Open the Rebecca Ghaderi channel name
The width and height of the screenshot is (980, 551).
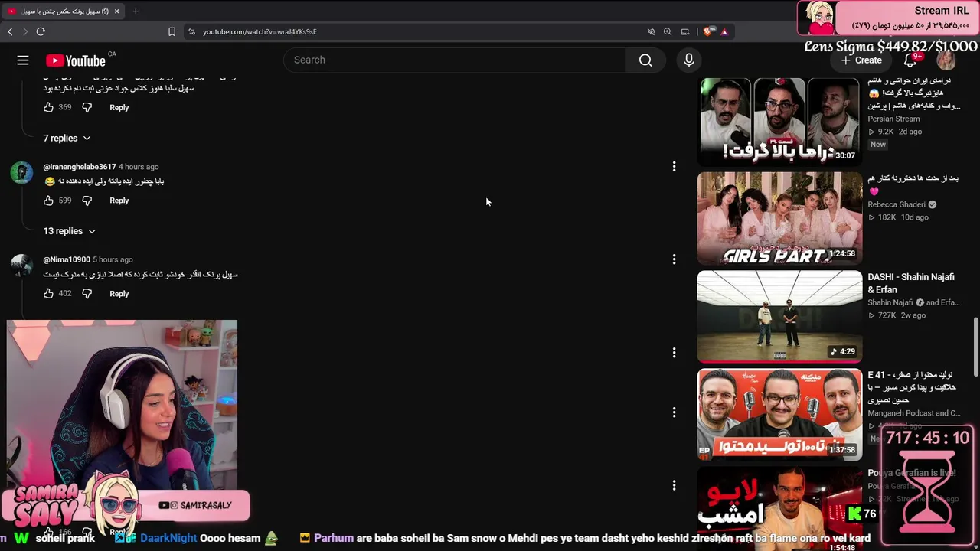pos(897,205)
